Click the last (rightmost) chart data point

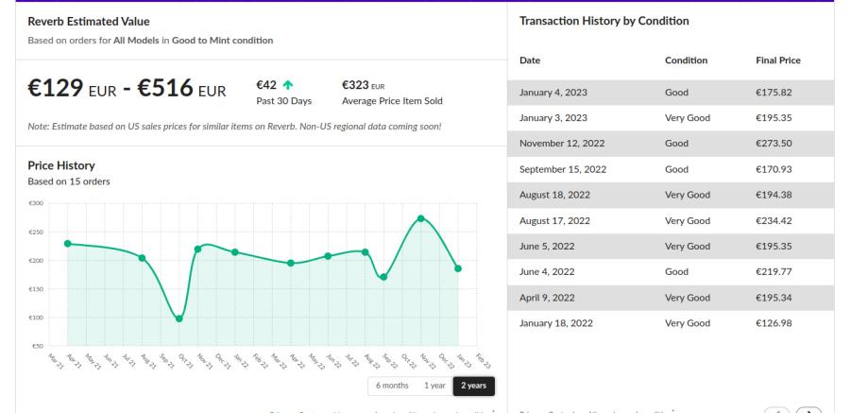(x=458, y=268)
